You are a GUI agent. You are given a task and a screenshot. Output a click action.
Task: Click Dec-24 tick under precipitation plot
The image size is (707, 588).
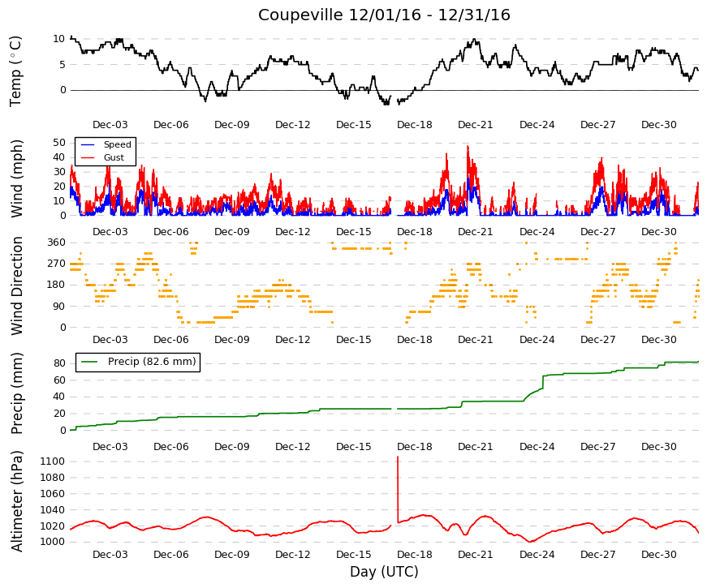pos(537,447)
